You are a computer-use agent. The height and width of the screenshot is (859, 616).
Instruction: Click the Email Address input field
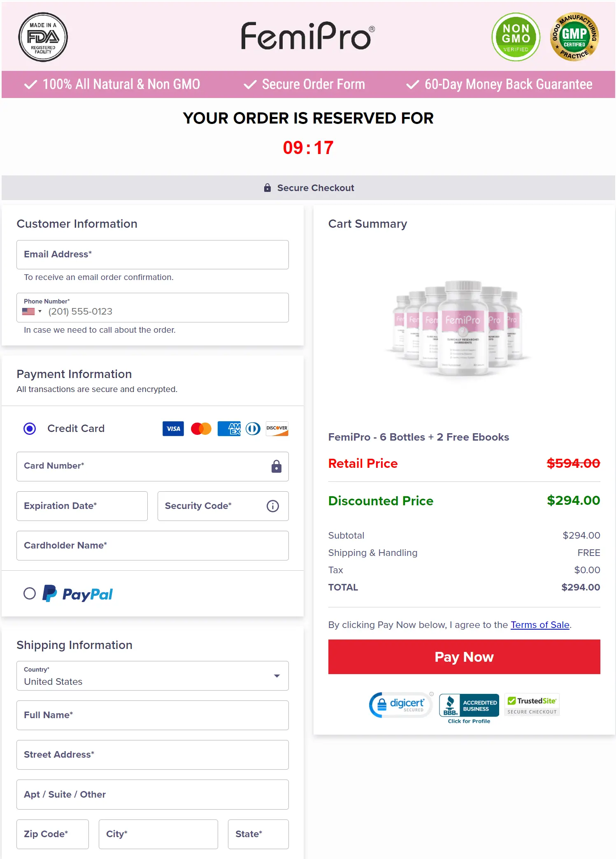tap(152, 254)
